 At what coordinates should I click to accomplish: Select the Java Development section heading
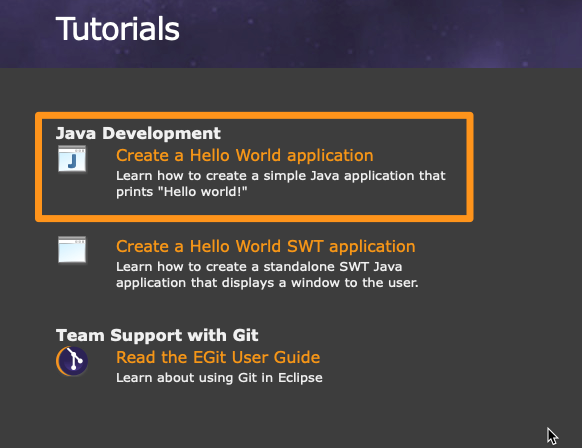(x=138, y=133)
